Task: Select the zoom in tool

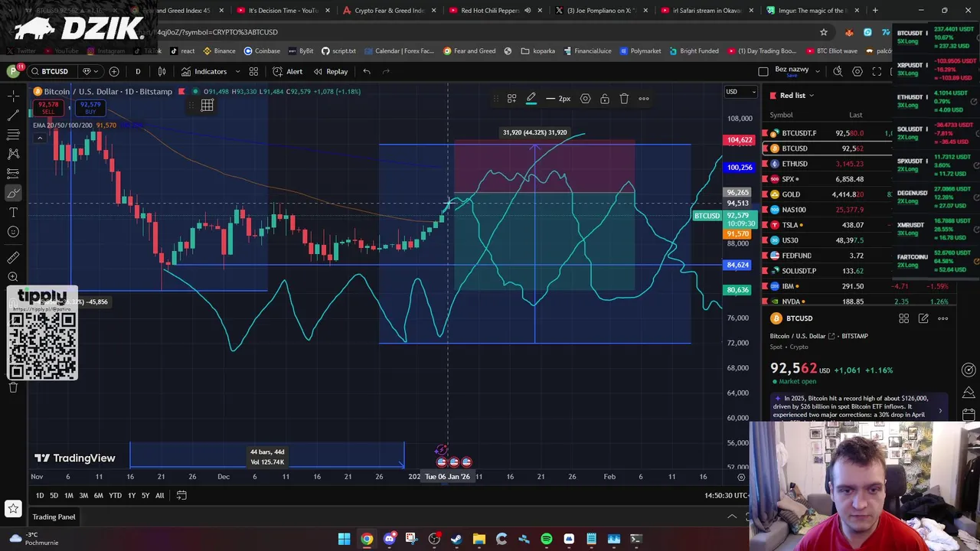Action: 13,277
